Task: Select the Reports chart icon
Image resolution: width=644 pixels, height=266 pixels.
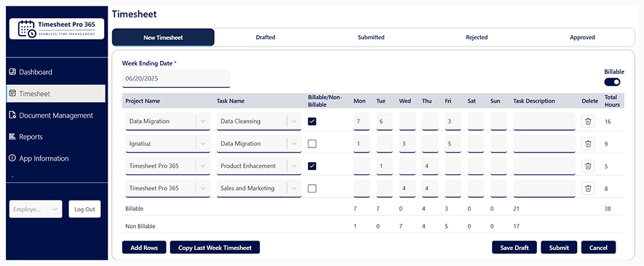Action: (12, 137)
